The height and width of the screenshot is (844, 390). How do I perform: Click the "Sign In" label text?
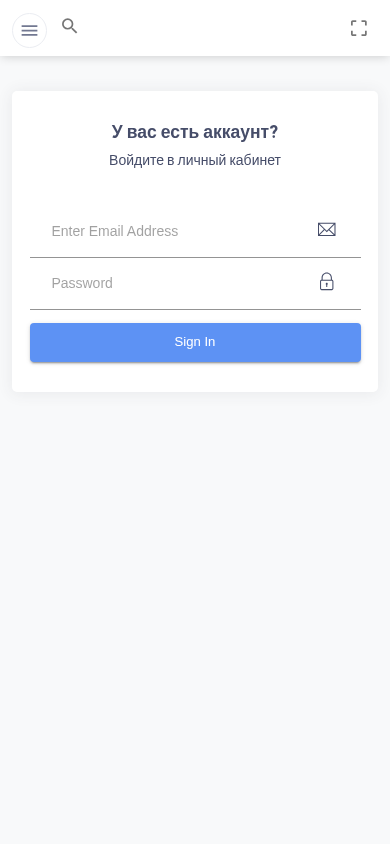coord(195,342)
